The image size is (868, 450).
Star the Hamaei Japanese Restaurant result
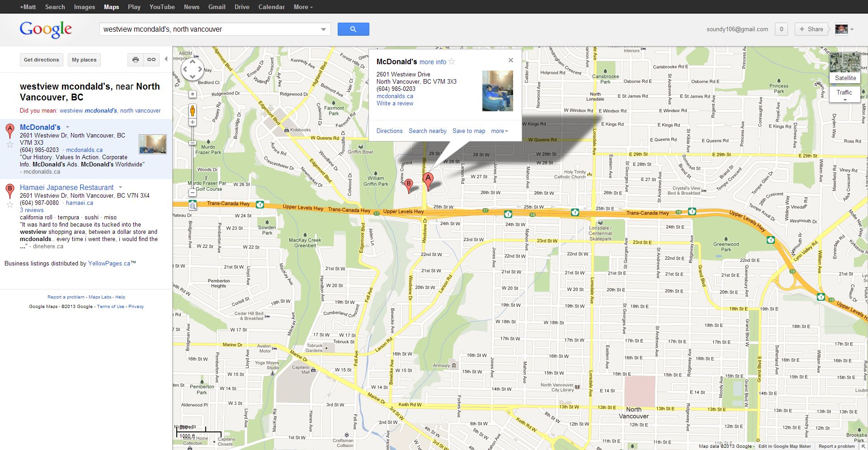pyautogui.click(x=10, y=205)
